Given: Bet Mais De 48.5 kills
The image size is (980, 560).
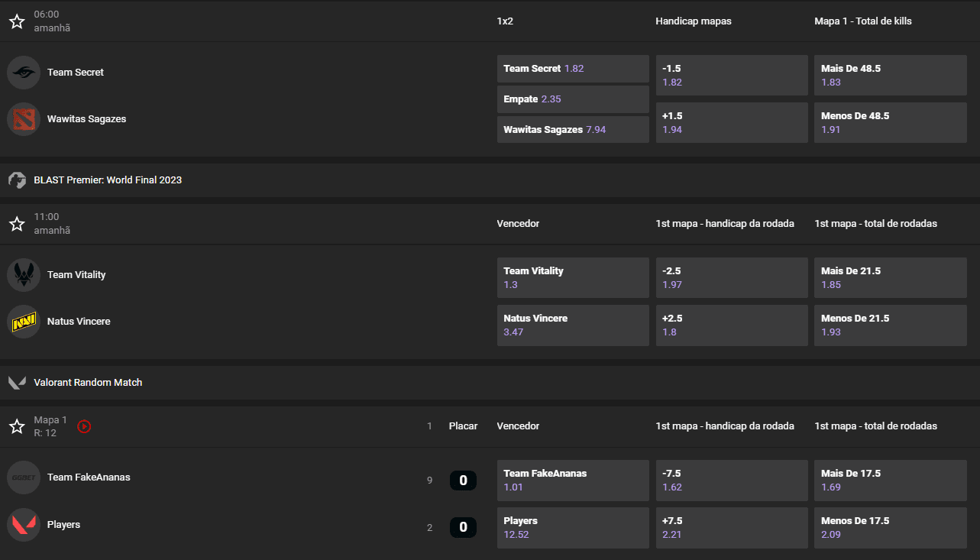Looking at the screenshot, I should (x=891, y=75).
